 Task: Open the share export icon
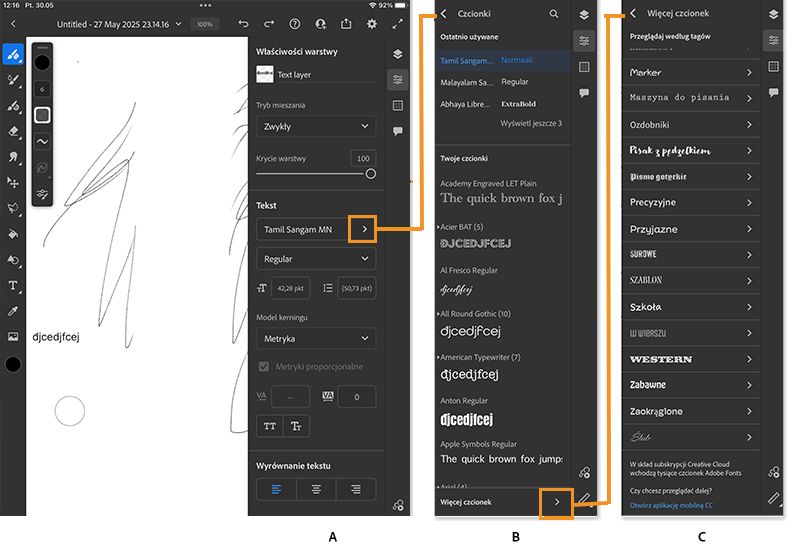[x=346, y=24]
